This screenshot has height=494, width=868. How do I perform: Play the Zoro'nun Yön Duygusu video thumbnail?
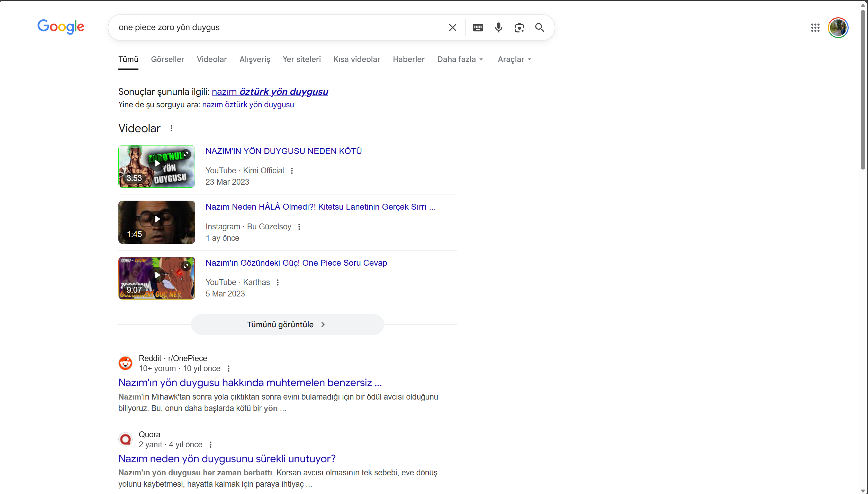pyautogui.click(x=157, y=166)
